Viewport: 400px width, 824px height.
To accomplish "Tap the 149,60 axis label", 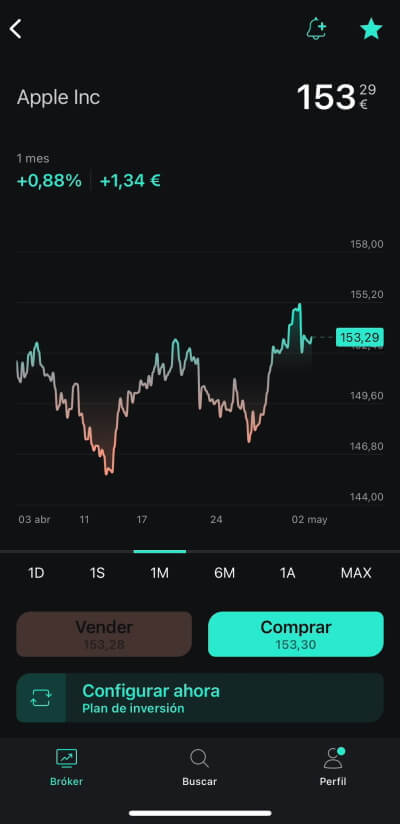I will point(367,396).
